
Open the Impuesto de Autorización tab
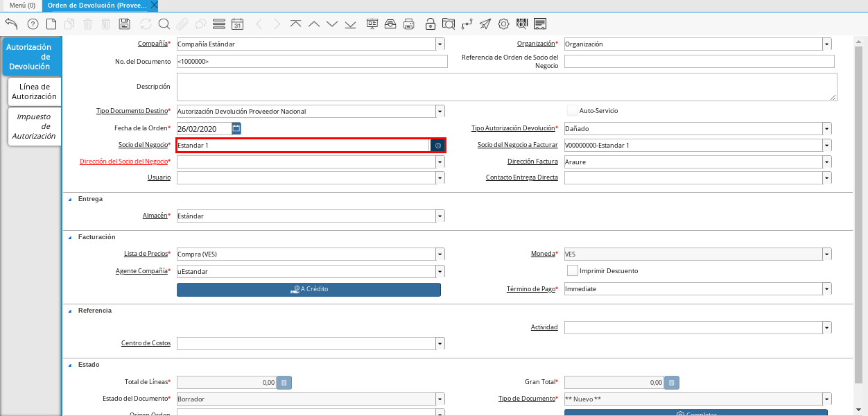[x=35, y=126]
